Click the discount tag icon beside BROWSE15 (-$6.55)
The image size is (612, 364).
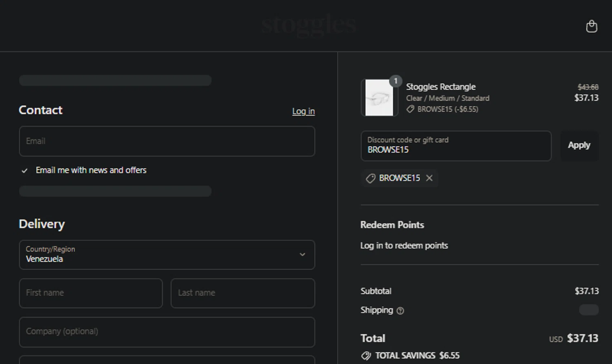[410, 109]
